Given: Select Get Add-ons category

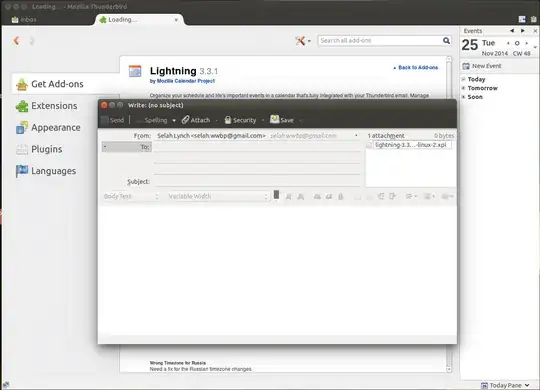Looking at the screenshot, I should [65, 84].
